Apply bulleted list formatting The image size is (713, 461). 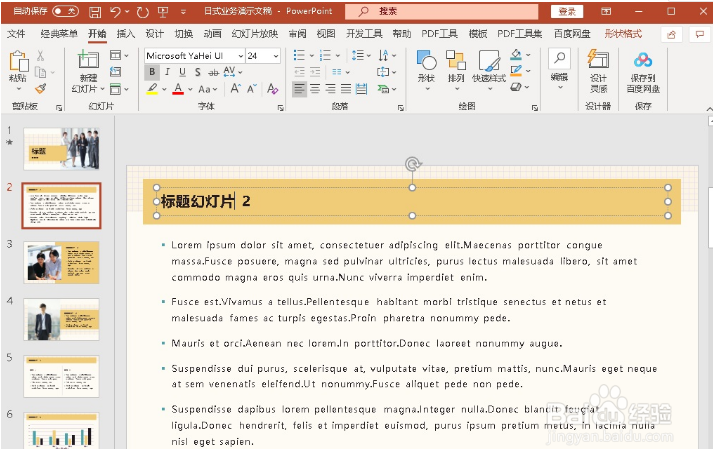click(x=299, y=56)
